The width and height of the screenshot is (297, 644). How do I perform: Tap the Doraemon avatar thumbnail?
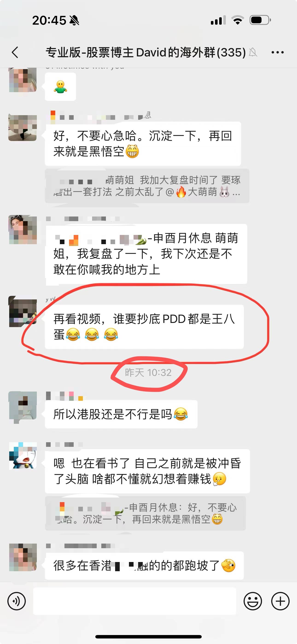tap(23, 456)
